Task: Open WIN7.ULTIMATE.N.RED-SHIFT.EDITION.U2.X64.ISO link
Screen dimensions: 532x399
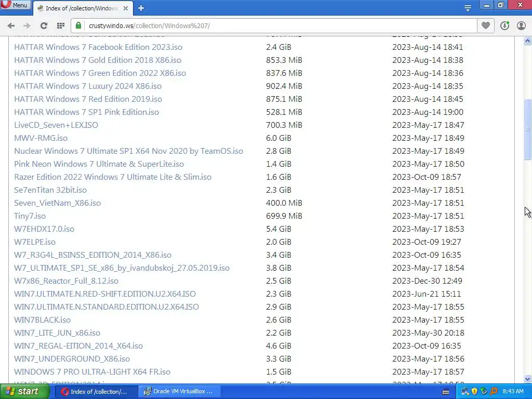Action: click(105, 294)
